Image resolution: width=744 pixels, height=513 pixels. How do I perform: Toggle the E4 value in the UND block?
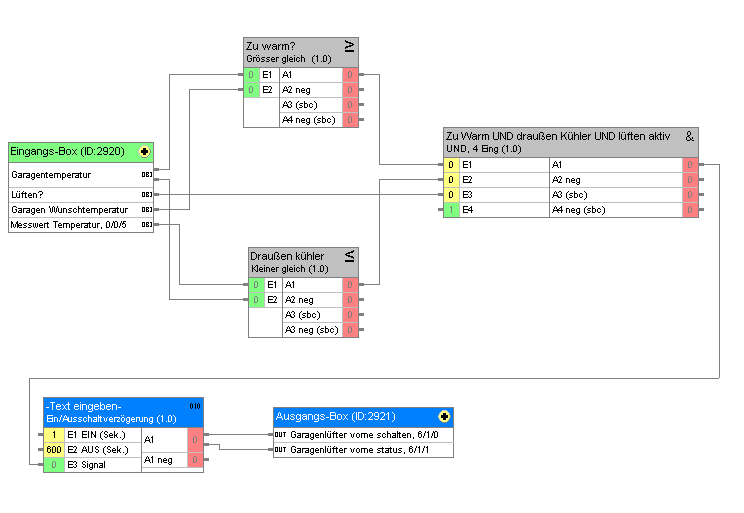coord(451,210)
